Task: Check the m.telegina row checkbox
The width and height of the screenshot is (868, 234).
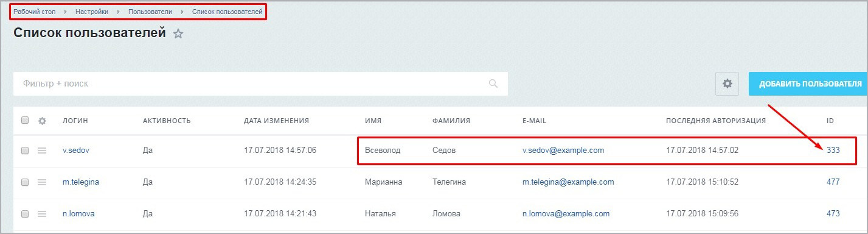Action: pyautogui.click(x=25, y=182)
